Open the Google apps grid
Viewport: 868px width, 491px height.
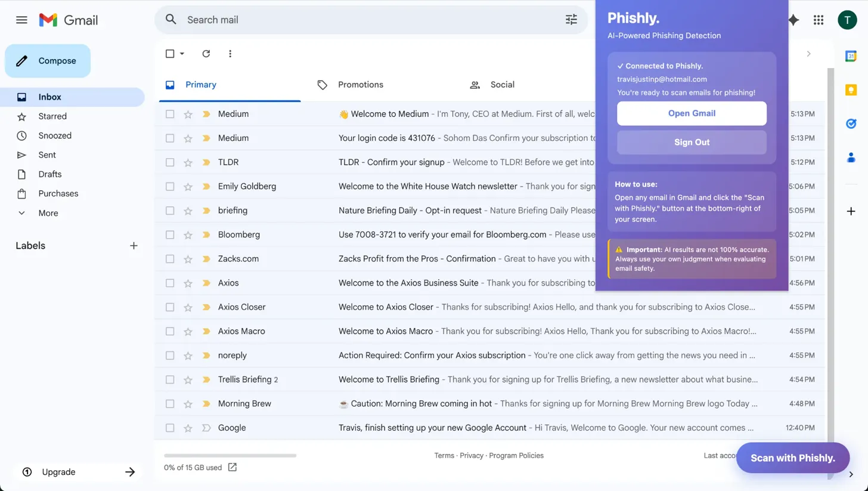[819, 20]
